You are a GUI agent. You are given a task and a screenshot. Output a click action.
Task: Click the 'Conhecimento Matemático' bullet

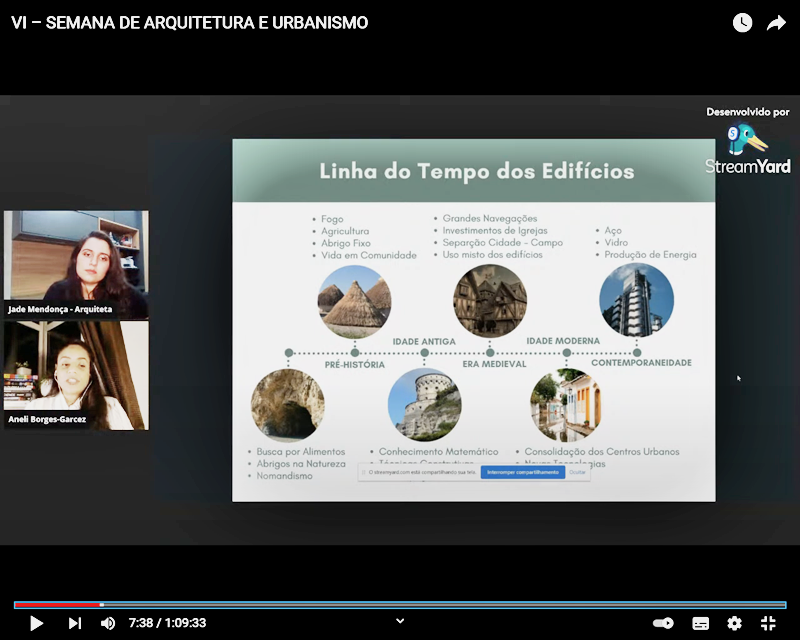pos(438,452)
